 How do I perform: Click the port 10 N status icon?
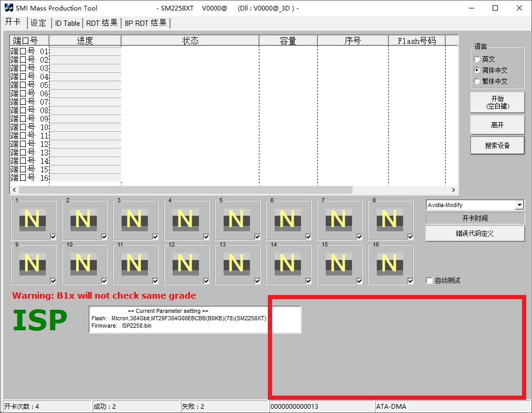click(83, 263)
